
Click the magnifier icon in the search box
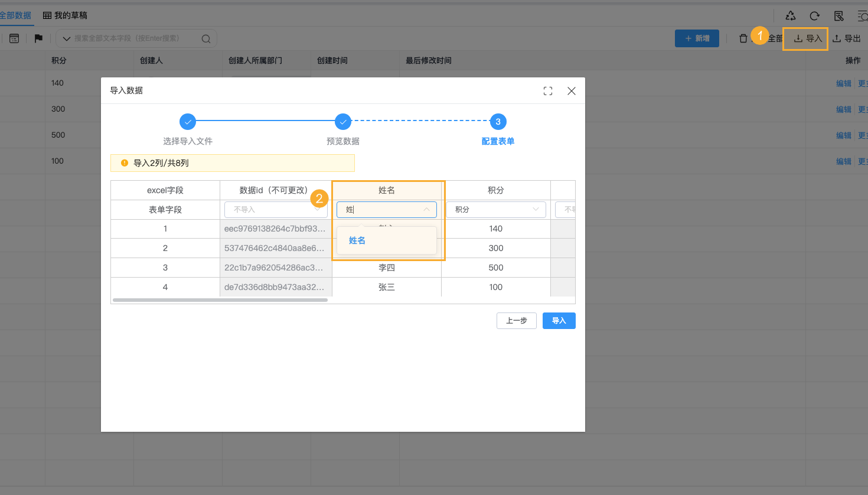point(206,39)
